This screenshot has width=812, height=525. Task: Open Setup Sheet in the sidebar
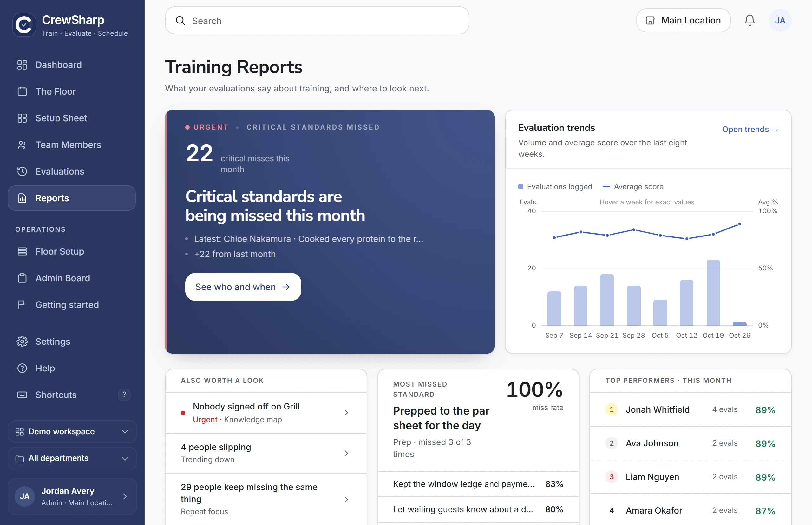[x=72, y=118]
